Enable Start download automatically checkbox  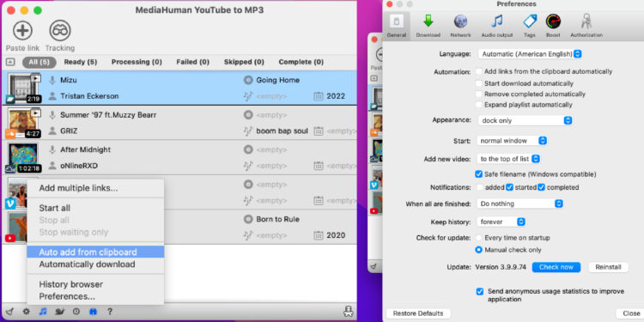479,83
